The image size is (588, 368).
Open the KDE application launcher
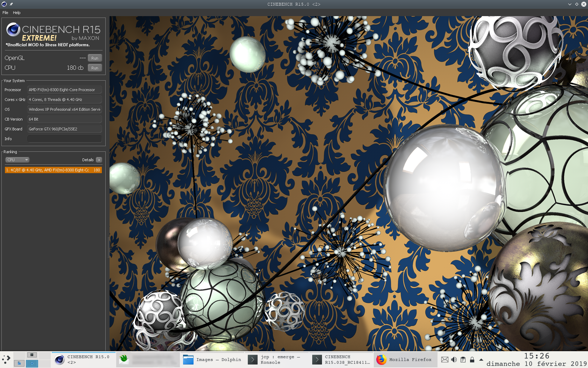[x=6, y=359]
